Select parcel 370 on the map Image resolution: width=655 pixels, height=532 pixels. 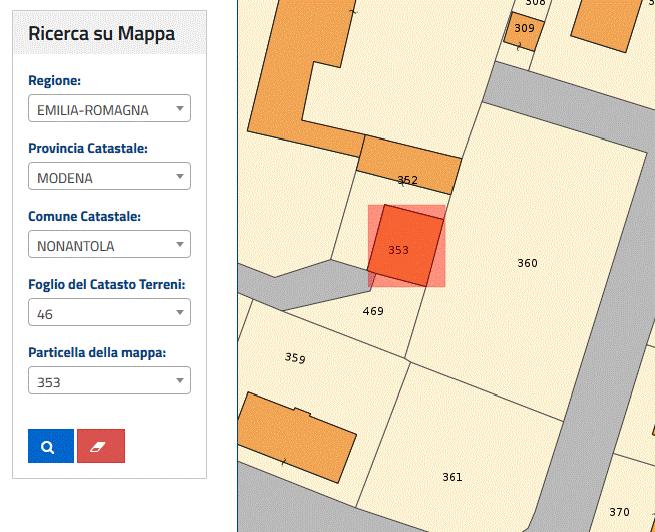pyautogui.click(x=619, y=512)
